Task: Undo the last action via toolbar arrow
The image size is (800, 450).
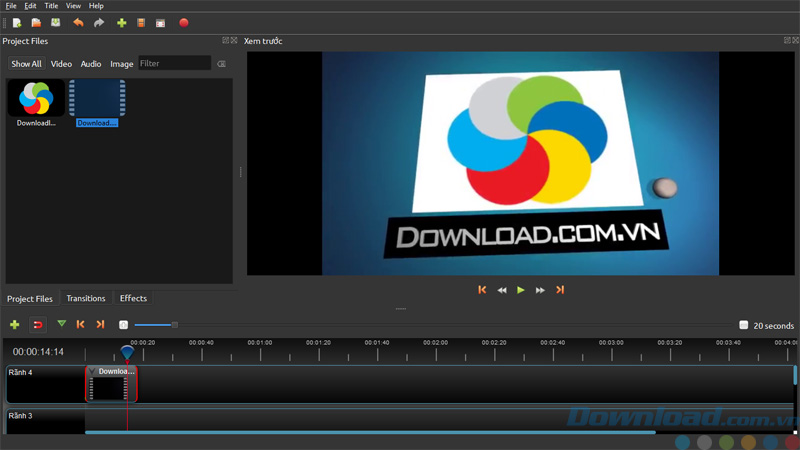Action: pyautogui.click(x=78, y=23)
